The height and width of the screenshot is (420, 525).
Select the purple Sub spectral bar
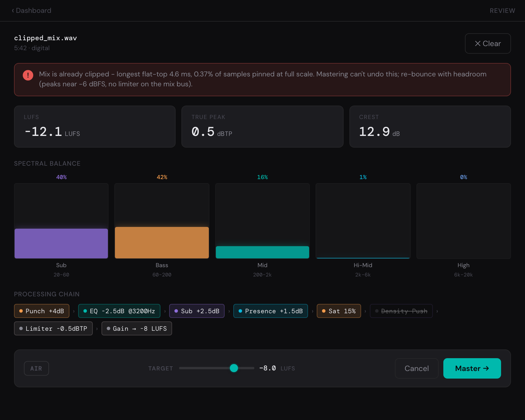[61, 244]
